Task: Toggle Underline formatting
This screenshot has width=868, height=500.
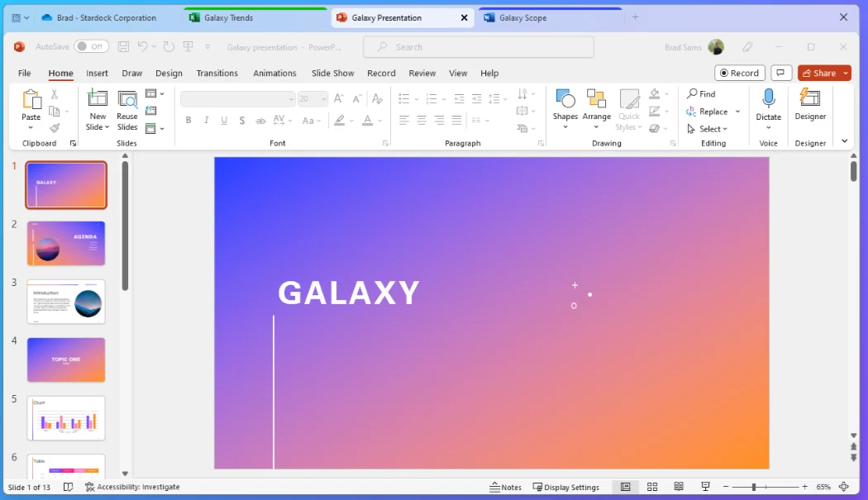Action: pos(224,120)
